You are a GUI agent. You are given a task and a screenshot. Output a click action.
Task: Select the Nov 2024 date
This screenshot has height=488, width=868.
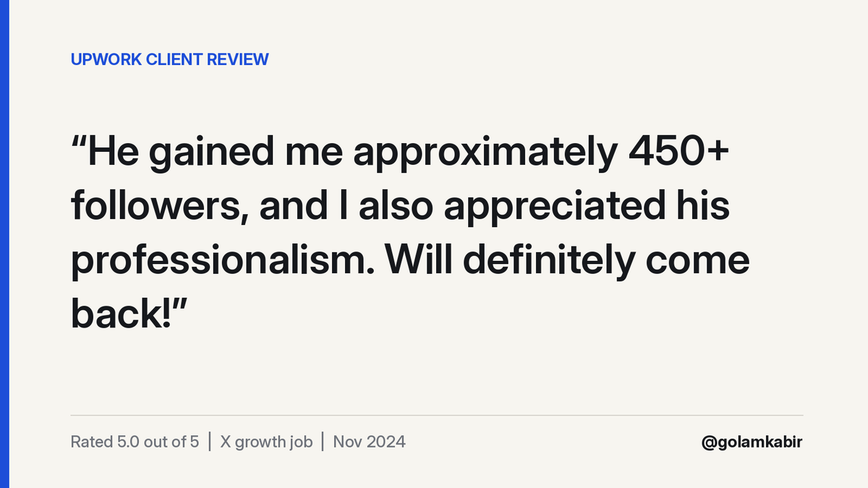click(x=369, y=442)
